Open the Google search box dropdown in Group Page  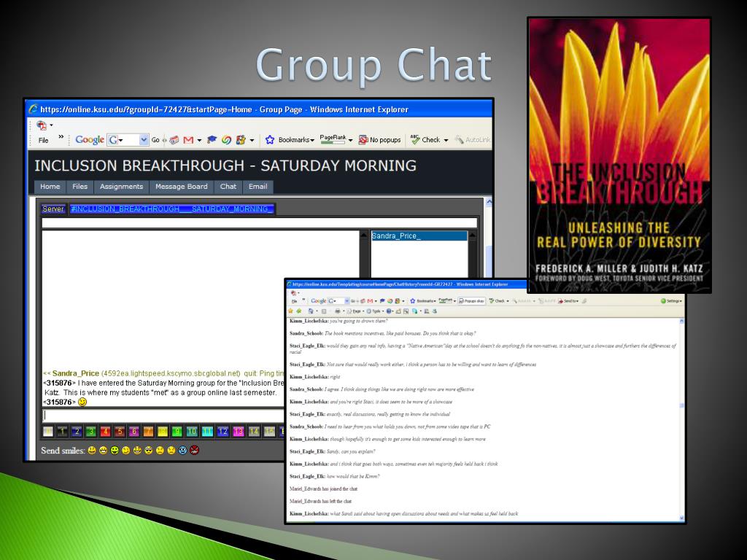click(x=144, y=139)
